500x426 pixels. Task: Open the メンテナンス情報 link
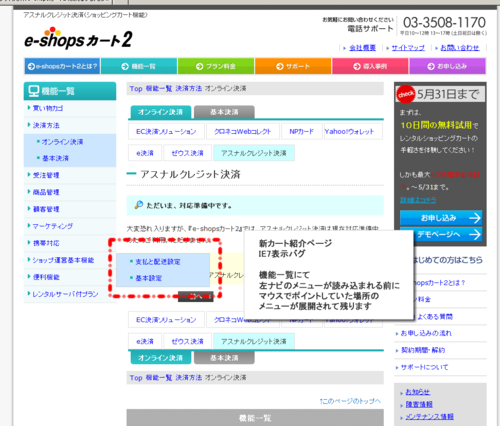tap(429, 417)
